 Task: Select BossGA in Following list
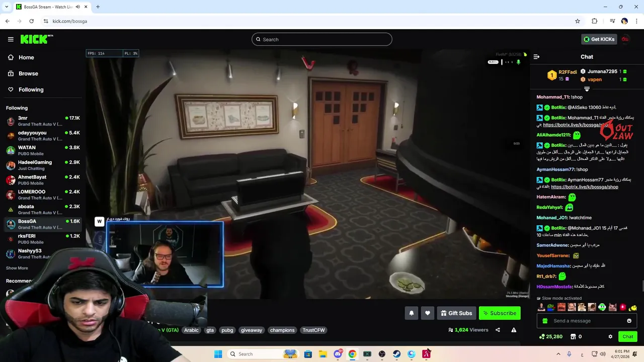tap(43, 224)
